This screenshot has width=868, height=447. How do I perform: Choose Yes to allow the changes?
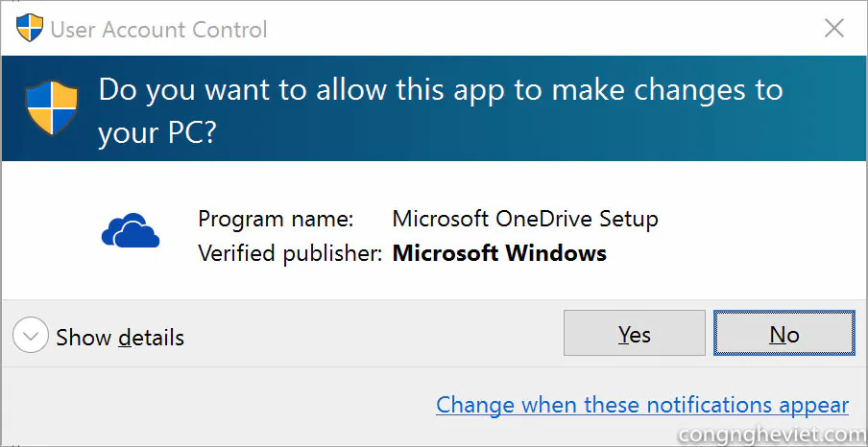pyautogui.click(x=635, y=333)
